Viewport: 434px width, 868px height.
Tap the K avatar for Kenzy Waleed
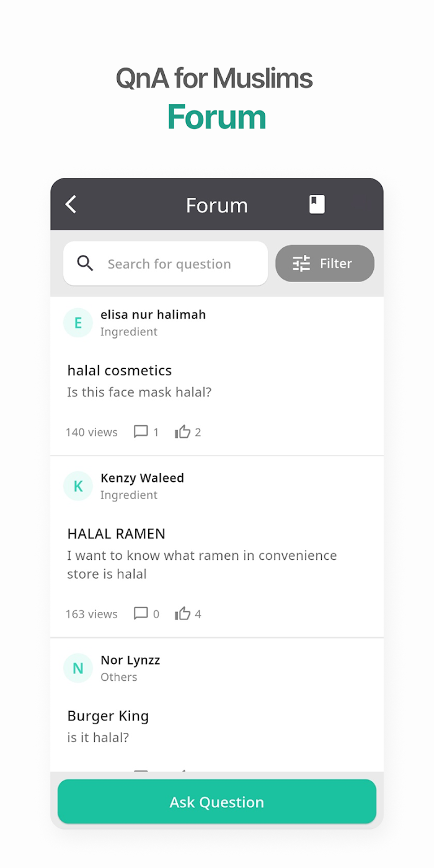tap(78, 486)
